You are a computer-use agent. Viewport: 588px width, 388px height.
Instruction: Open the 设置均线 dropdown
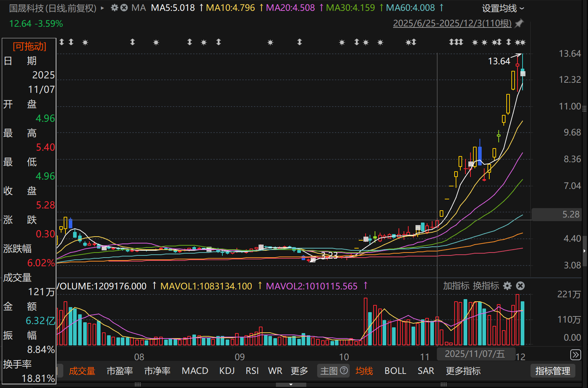point(503,8)
